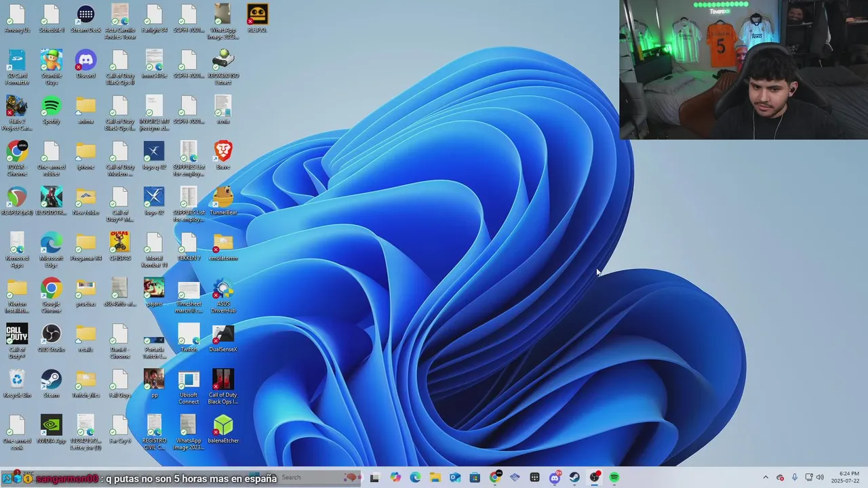
Task: Open Ubisoft Connect desktop icon
Action: [189, 387]
